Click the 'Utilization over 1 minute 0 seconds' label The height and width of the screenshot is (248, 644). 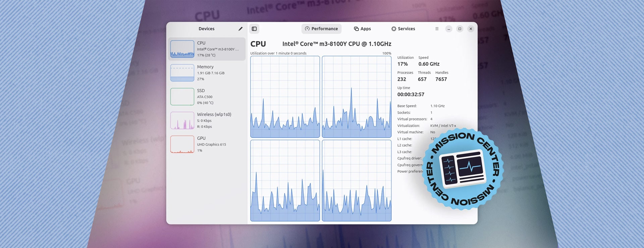tap(278, 53)
